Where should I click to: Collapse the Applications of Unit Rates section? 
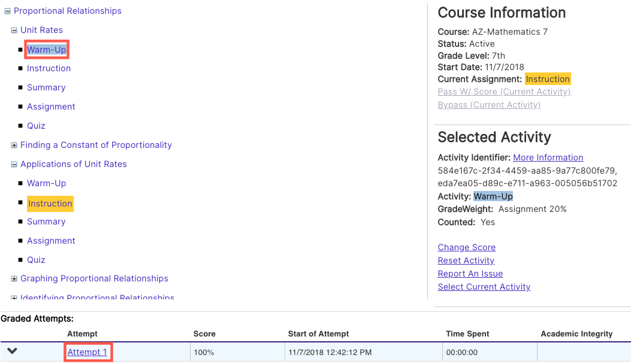pos(14,165)
